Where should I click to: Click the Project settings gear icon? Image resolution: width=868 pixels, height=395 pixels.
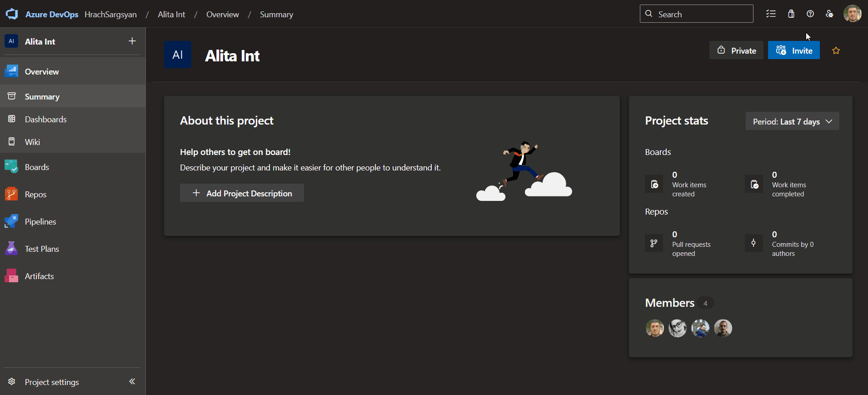tap(12, 381)
